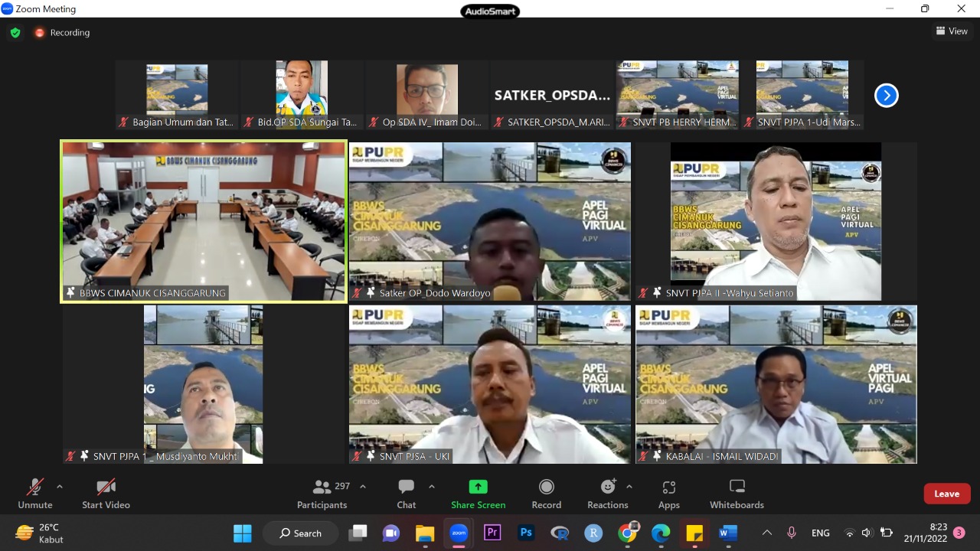Open Adobe Premiere Pro from taskbar
Viewport: 980px width, 551px height.
[x=492, y=533]
